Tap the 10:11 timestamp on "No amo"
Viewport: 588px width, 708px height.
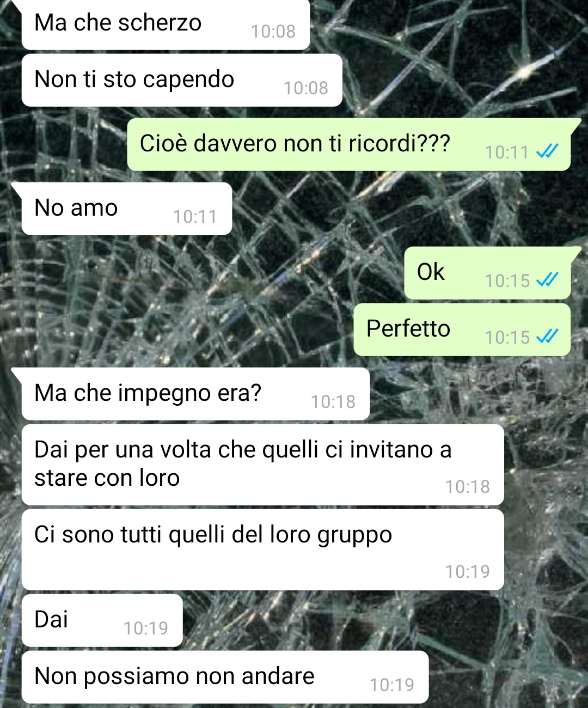point(195,217)
